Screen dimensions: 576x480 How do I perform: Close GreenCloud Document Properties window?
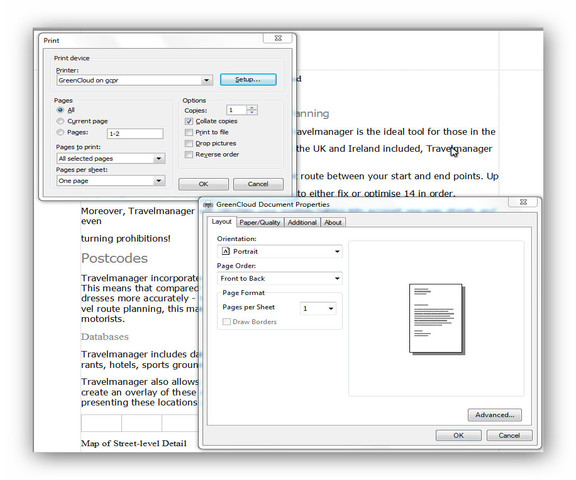[523, 202]
